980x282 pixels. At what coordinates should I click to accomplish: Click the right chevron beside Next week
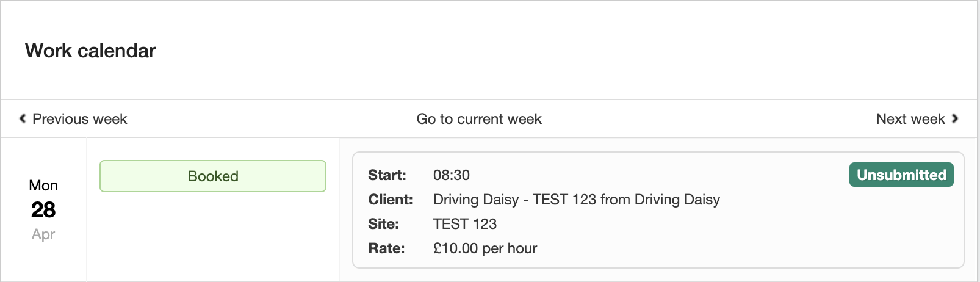point(955,118)
